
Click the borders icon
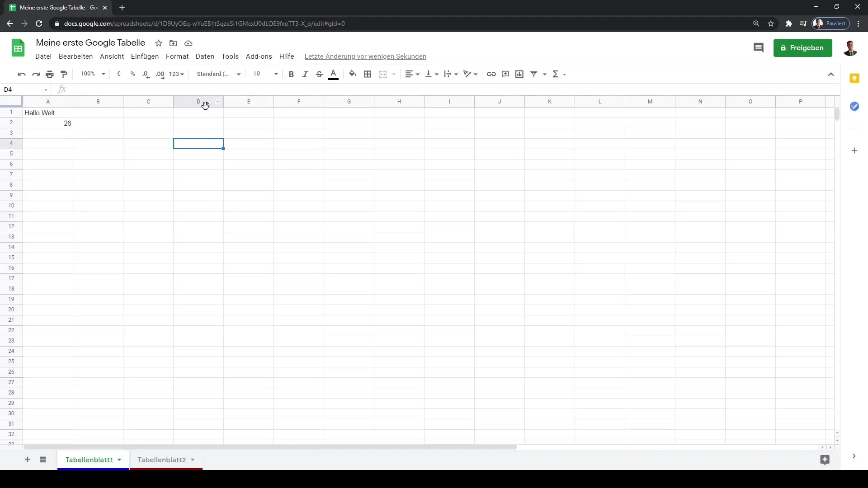[x=367, y=74]
